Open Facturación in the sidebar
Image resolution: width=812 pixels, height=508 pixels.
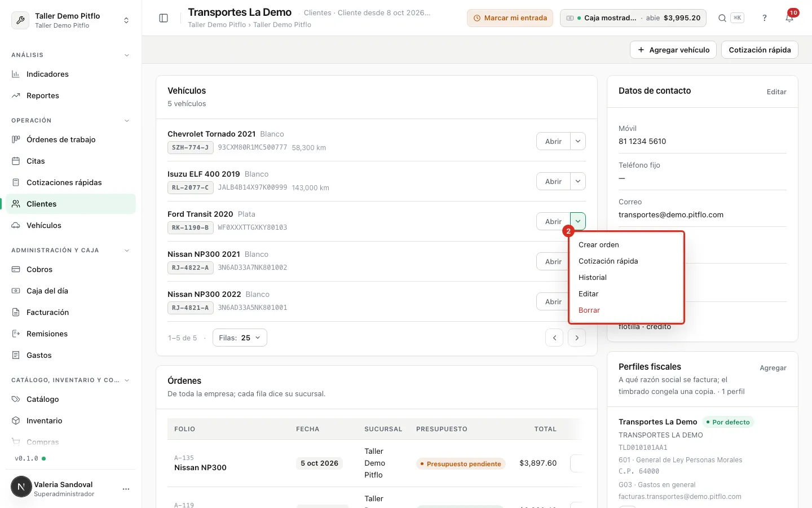(71, 312)
